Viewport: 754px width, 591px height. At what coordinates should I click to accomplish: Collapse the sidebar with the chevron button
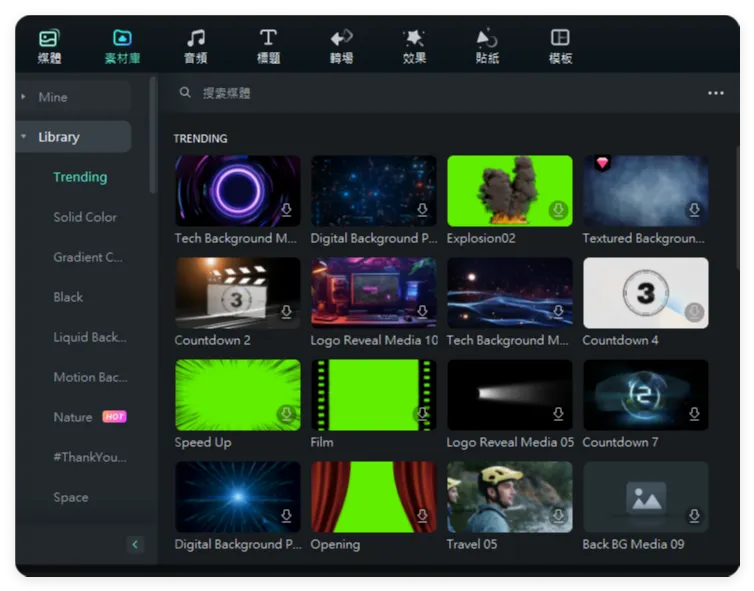click(x=136, y=544)
